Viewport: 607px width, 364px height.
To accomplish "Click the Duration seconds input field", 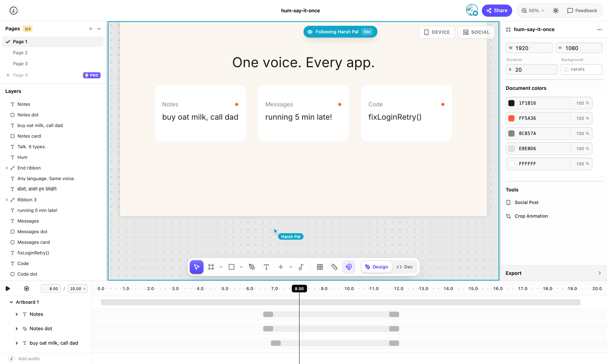I will pos(532,70).
